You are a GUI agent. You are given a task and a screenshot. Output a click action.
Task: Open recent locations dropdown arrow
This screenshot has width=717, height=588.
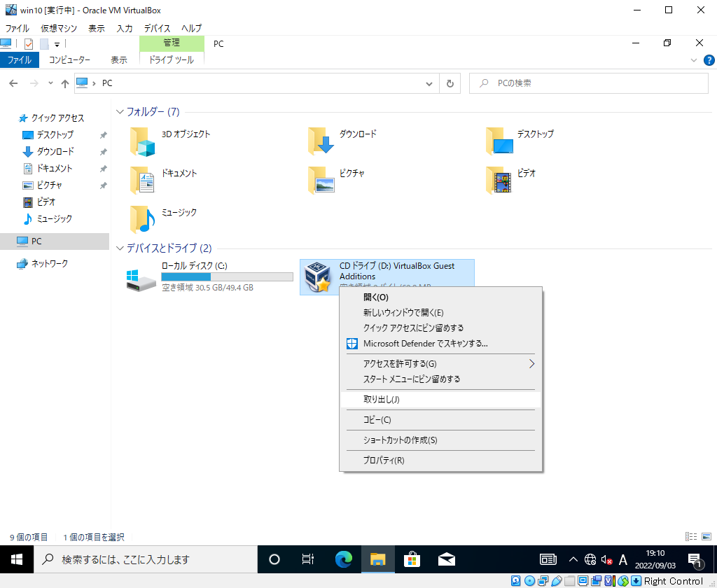(x=50, y=83)
